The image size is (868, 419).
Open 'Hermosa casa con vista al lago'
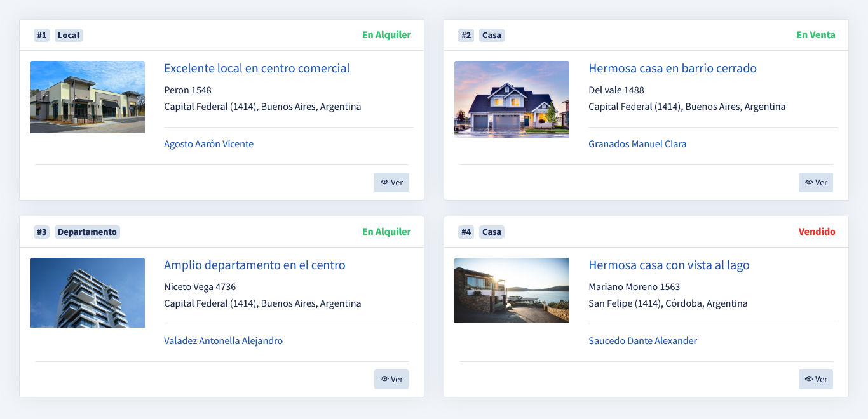pos(668,265)
